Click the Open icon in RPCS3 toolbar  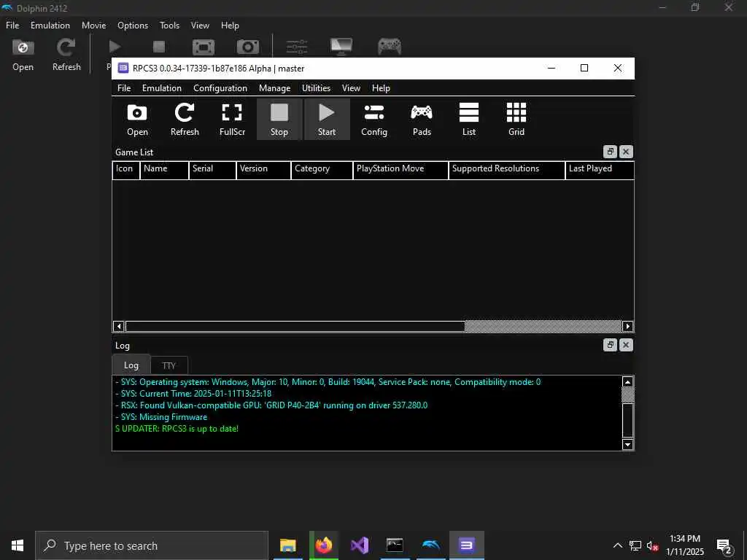click(137, 119)
